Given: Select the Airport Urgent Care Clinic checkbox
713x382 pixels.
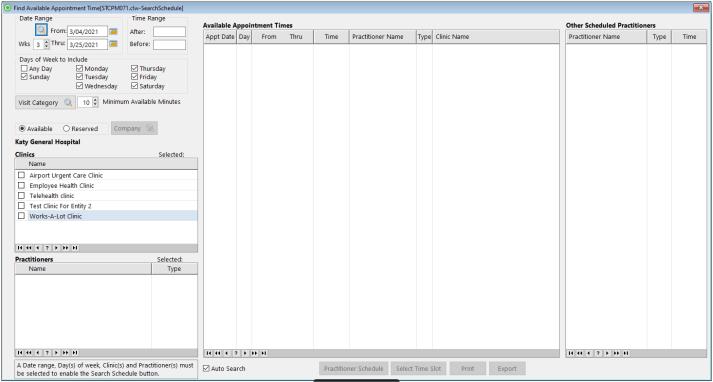Looking at the screenshot, I should tap(21, 175).
